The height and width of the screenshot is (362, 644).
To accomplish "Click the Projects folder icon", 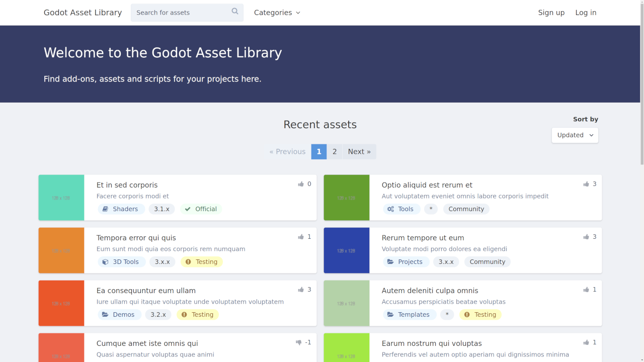I will point(390,262).
